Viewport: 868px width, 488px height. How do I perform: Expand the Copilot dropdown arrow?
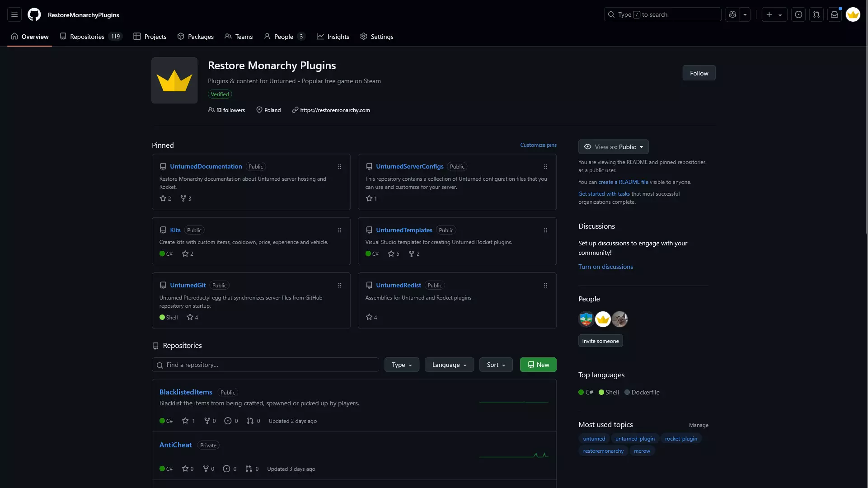click(745, 14)
